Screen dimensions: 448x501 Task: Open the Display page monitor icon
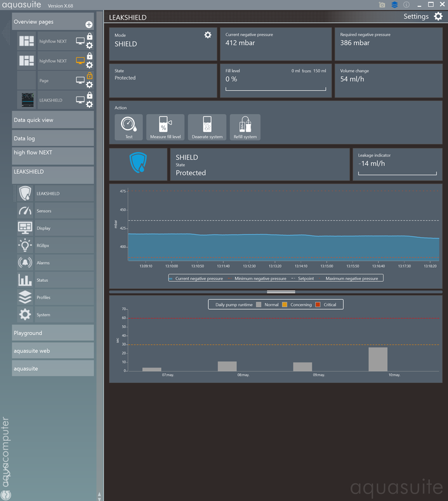25,228
